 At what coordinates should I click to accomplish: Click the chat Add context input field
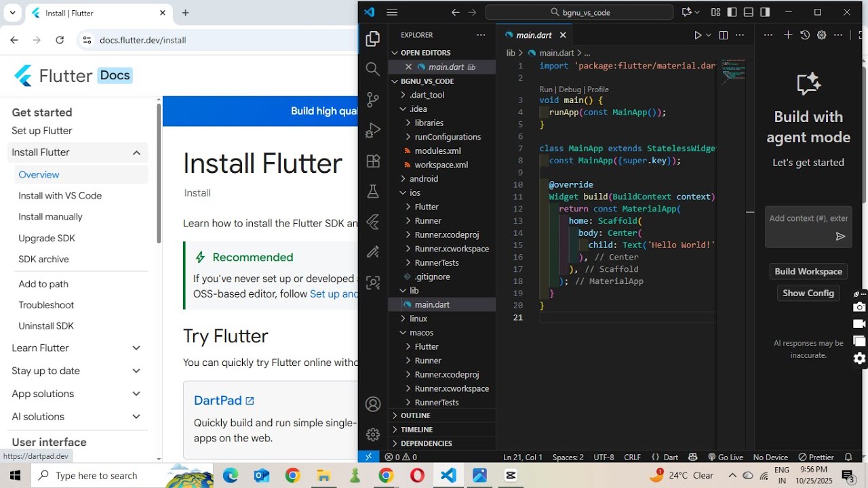(x=808, y=218)
